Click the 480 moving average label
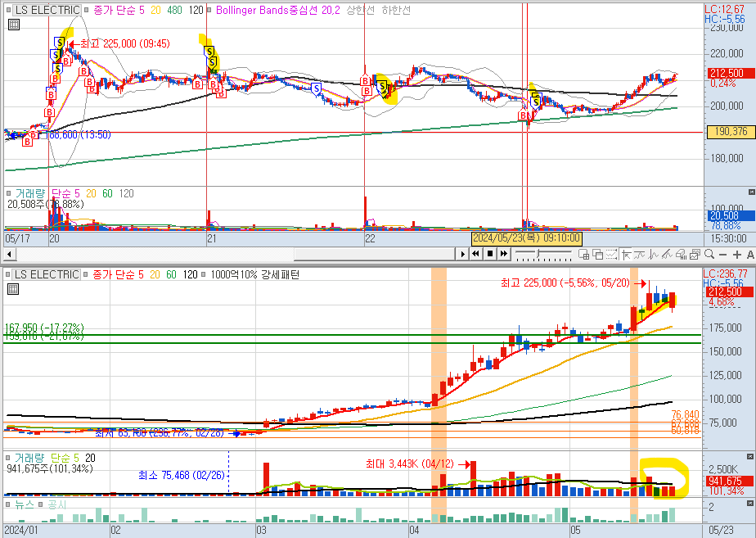 tap(174, 10)
